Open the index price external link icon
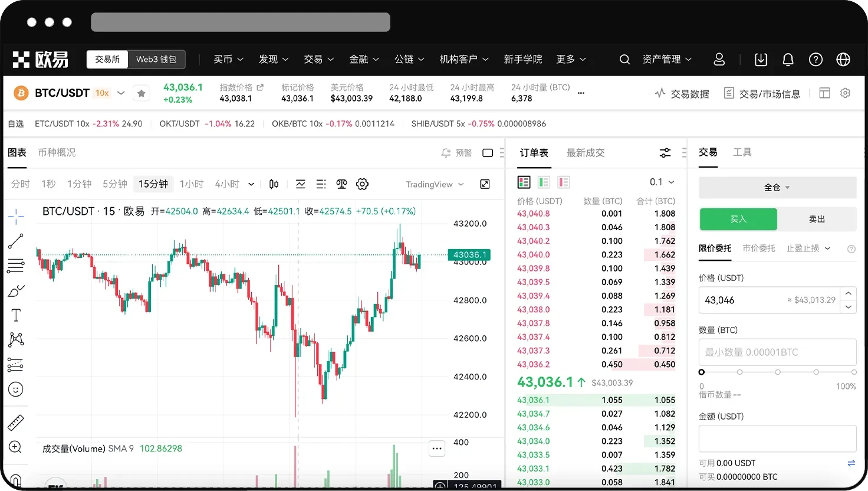Image resolution: width=868 pixels, height=491 pixels. (260, 87)
